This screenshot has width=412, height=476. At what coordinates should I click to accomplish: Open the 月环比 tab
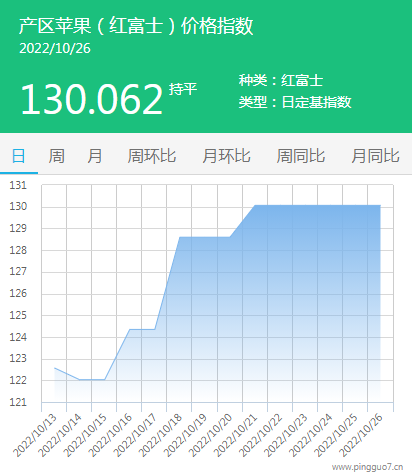click(226, 156)
